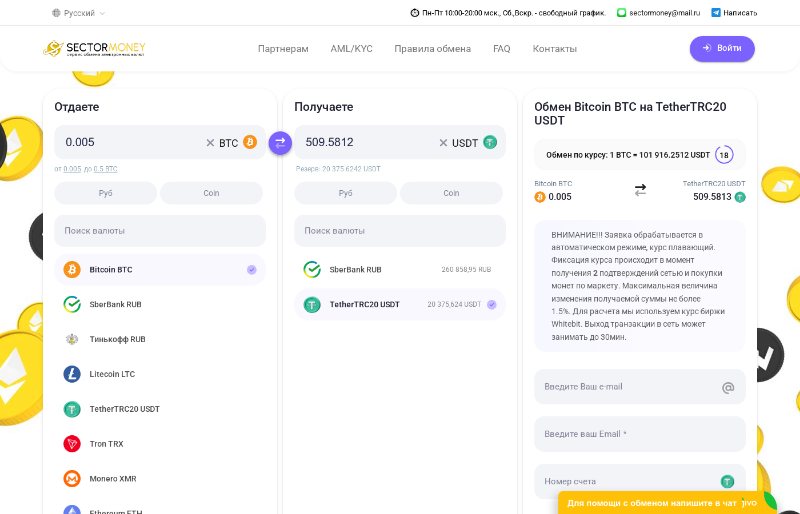
Task: Click the Telegram 'Написать' icon
Action: [x=716, y=13]
